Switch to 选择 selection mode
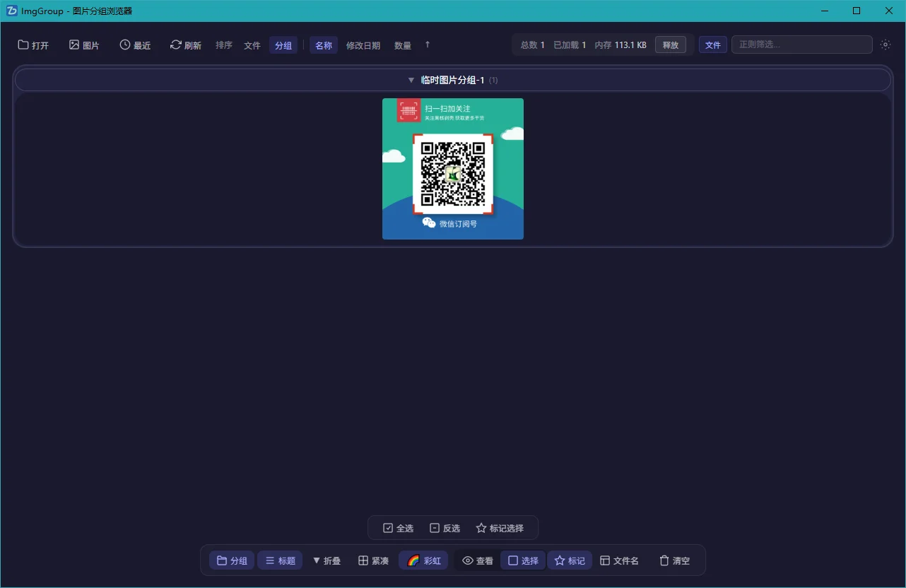The height and width of the screenshot is (588, 906). point(524,560)
